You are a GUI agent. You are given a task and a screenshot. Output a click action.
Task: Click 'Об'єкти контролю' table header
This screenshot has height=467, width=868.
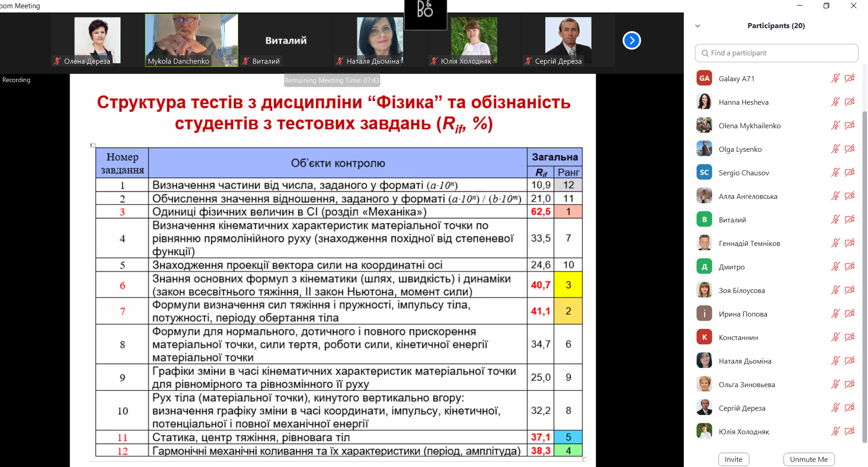tap(338, 163)
